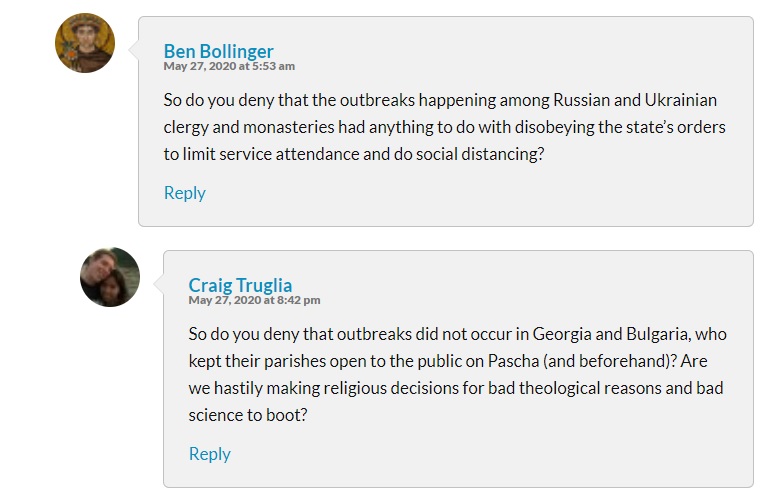Click the phrase "kept their parishes open"
Screen dimensions: 770x501
[x=282, y=361]
